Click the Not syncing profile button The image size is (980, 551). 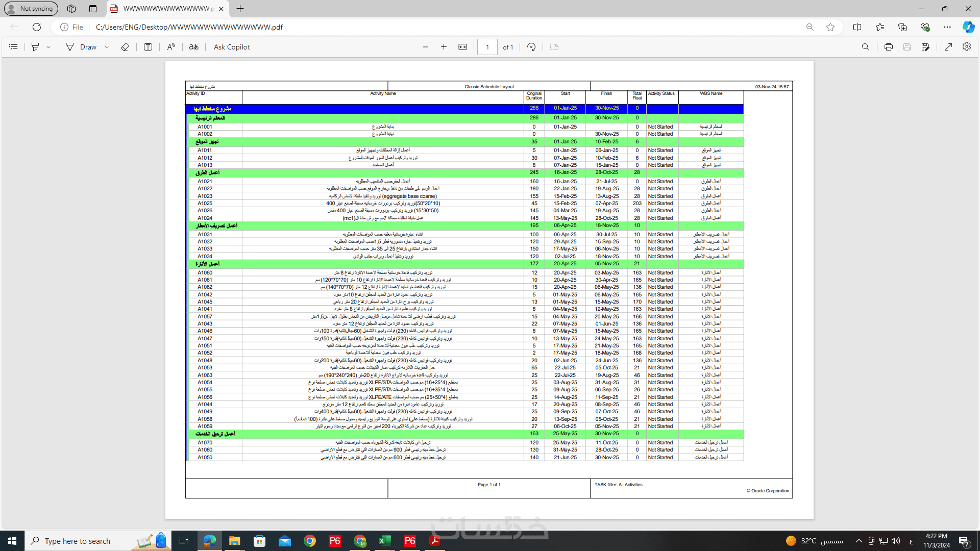30,9
